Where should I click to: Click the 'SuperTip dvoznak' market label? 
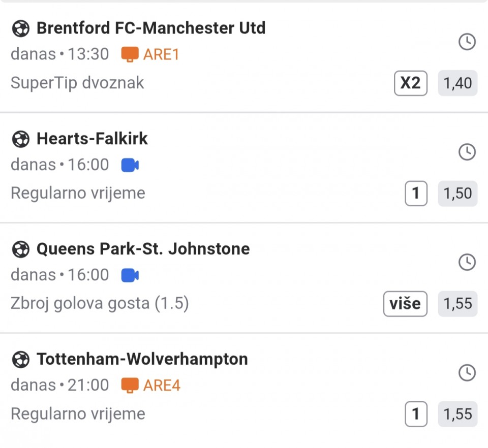(x=77, y=83)
